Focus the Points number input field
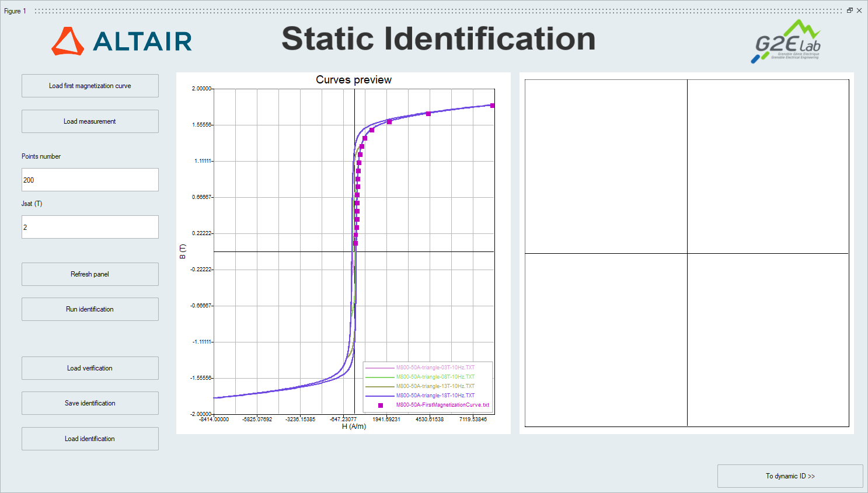This screenshot has width=868, height=493. pyautogui.click(x=90, y=180)
